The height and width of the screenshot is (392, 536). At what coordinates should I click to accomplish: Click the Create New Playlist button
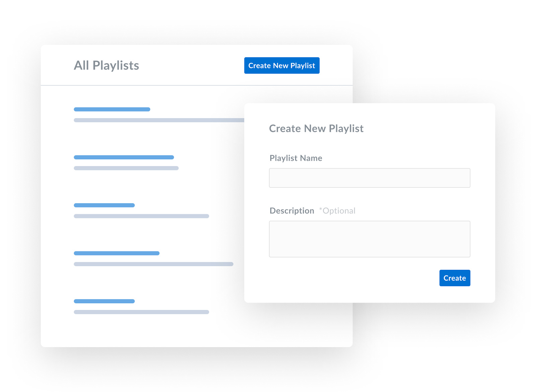click(x=282, y=66)
